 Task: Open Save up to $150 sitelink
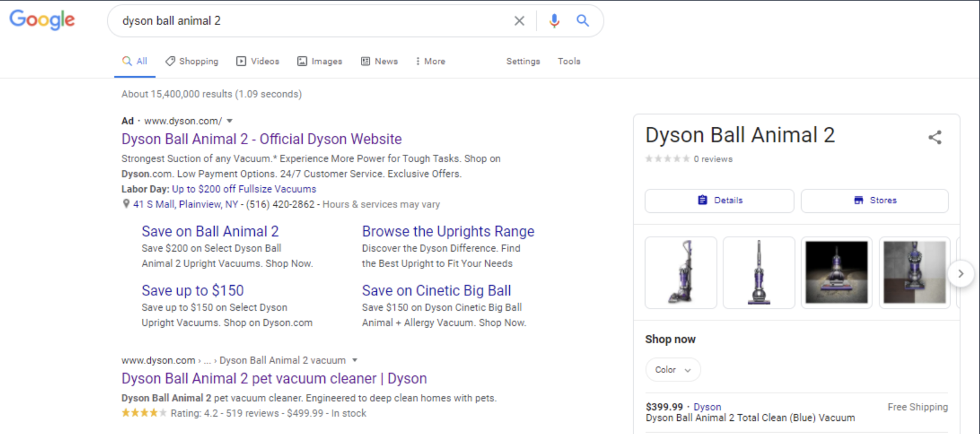[x=193, y=291]
